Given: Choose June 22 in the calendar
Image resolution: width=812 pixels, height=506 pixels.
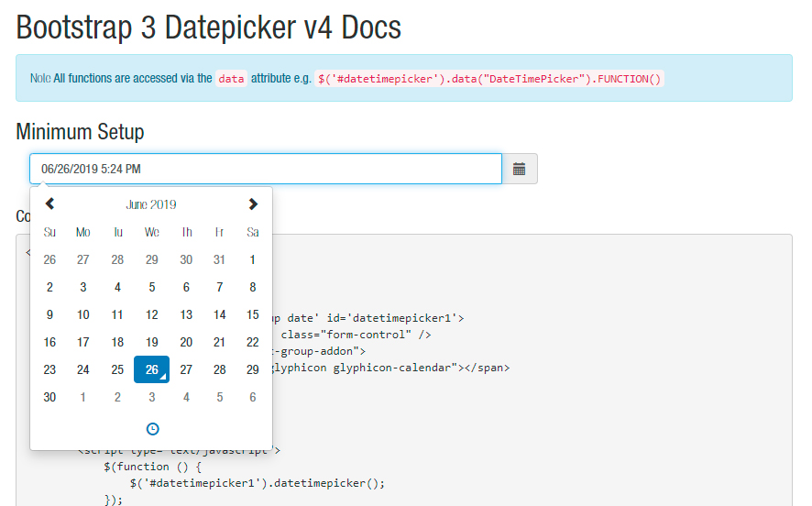Looking at the screenshot, I should (252, 342).
